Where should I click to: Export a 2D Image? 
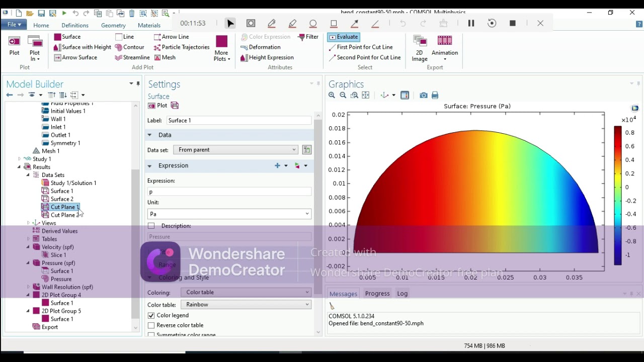(x=420, y=48)
